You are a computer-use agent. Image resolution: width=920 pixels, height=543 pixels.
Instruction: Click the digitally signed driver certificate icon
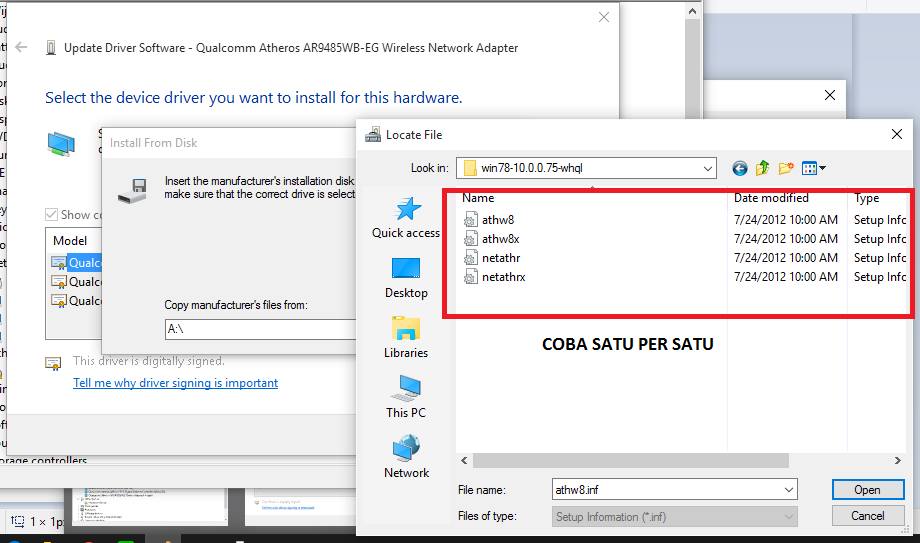(53, 364)
